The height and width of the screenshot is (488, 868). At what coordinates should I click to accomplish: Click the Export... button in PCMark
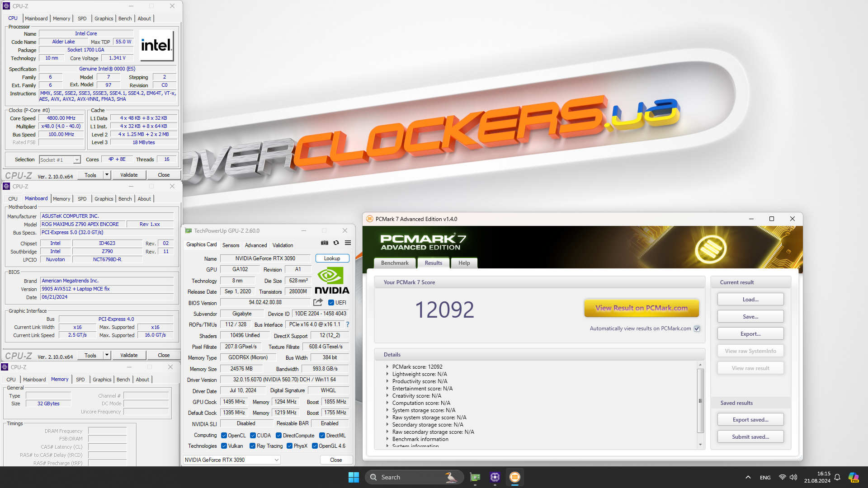click(750, 334)
